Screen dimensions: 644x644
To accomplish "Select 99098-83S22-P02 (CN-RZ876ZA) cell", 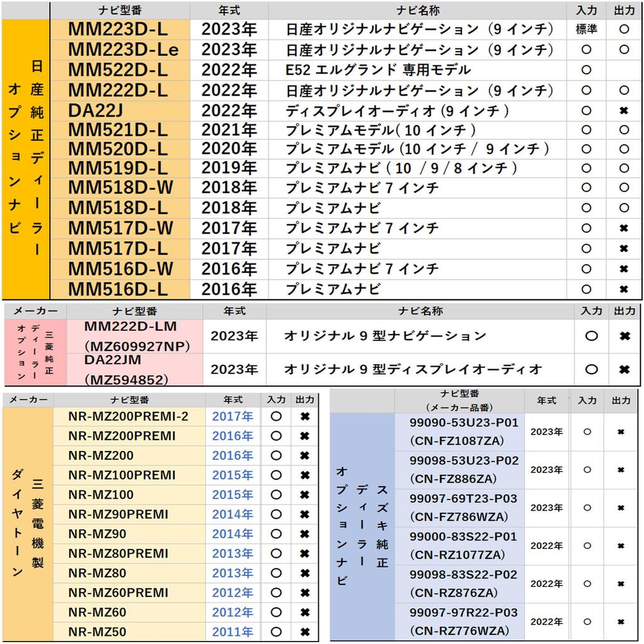I will pos(460,584).
